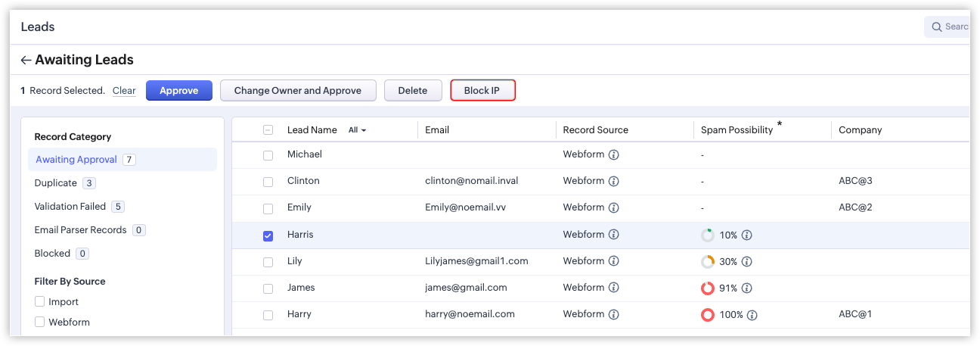
Task: Click info icon beside Lily's 30% spam score
Action: (747, 262)
